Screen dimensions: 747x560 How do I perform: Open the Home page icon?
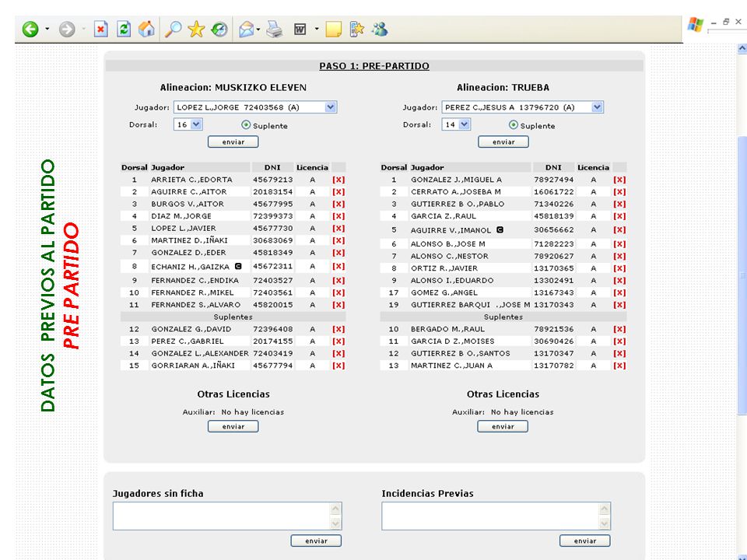coord(147,29)
